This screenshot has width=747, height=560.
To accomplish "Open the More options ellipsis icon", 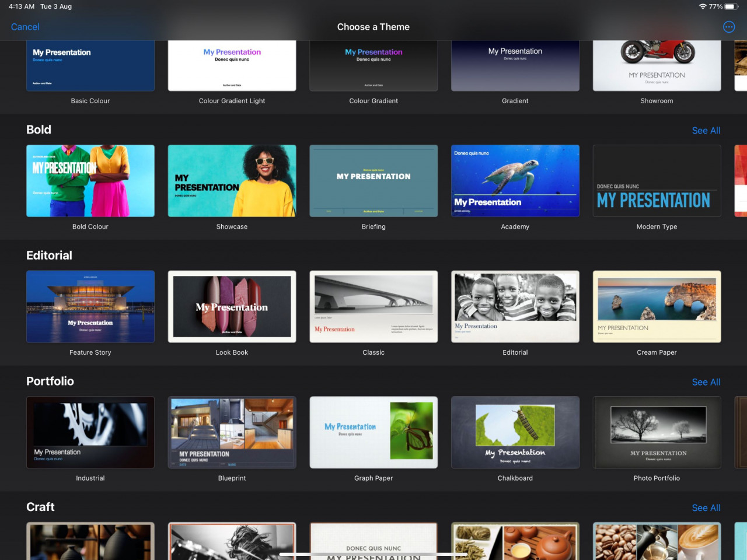I will click(729, 27).
